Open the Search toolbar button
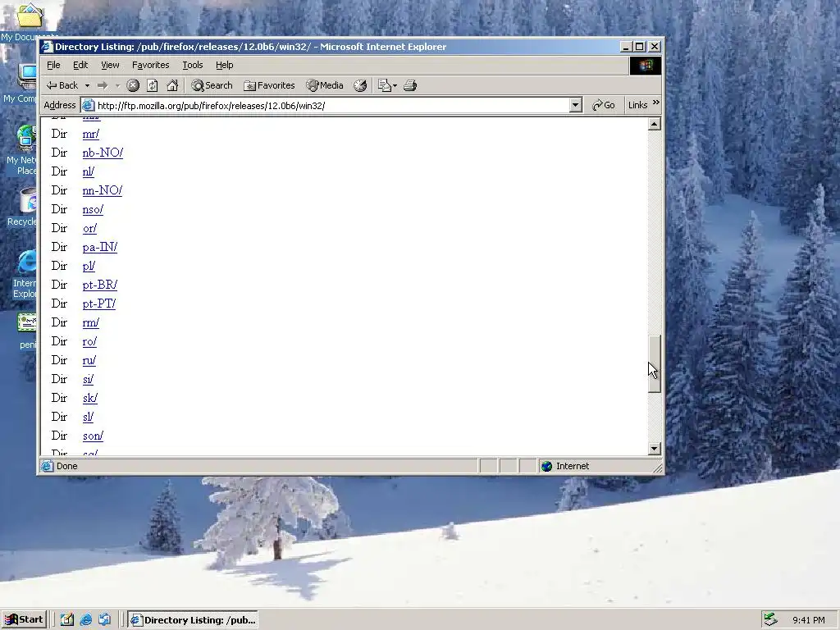Viewport: 840px width, 630px height. (212, 85)
